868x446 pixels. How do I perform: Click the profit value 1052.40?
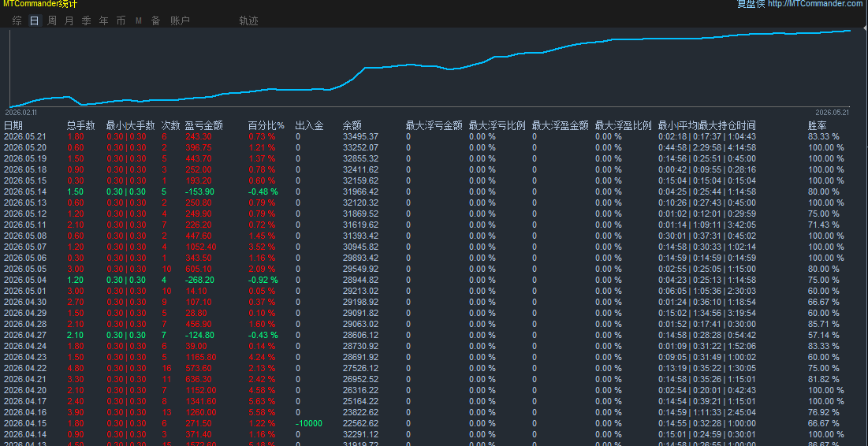tap(201, 247)
